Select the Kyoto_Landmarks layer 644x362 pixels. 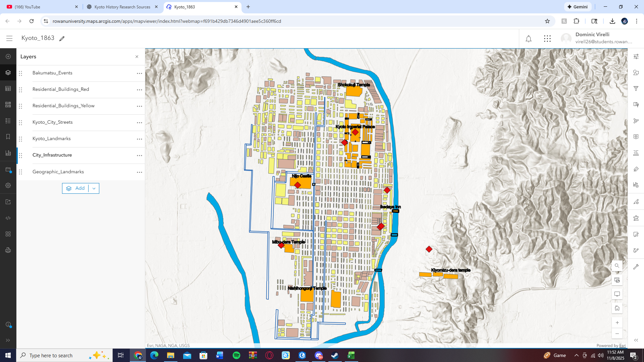(x=81, y=139)
